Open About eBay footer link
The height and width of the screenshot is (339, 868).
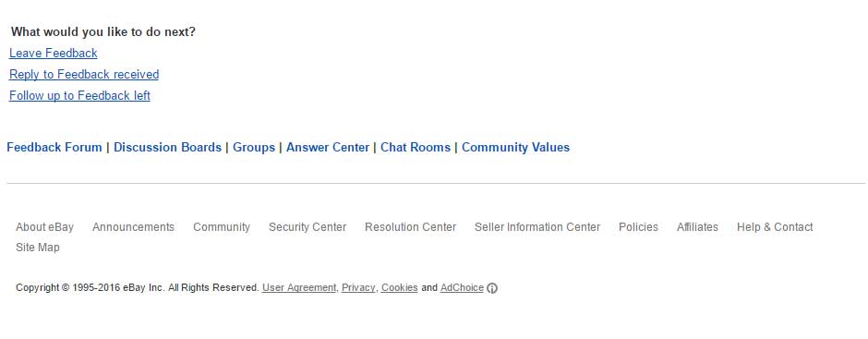tap(45, 227)
